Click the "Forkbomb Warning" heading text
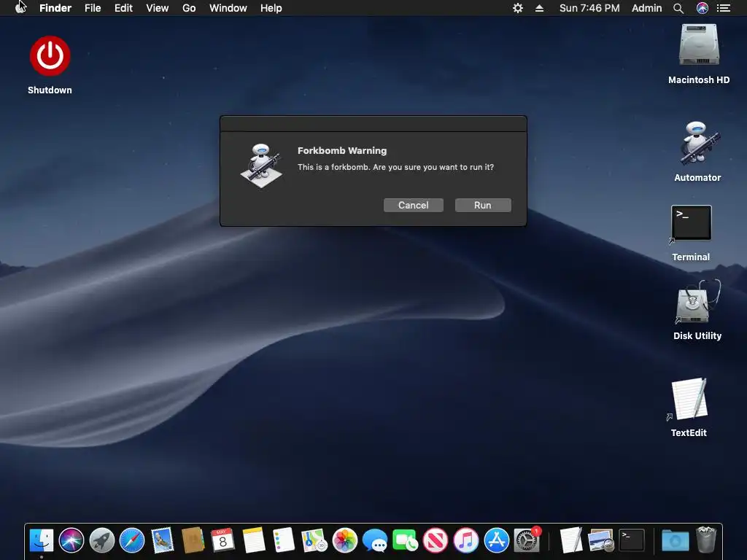Image resolution: width=747 pixels, height=560 pixels. (342, 150)
